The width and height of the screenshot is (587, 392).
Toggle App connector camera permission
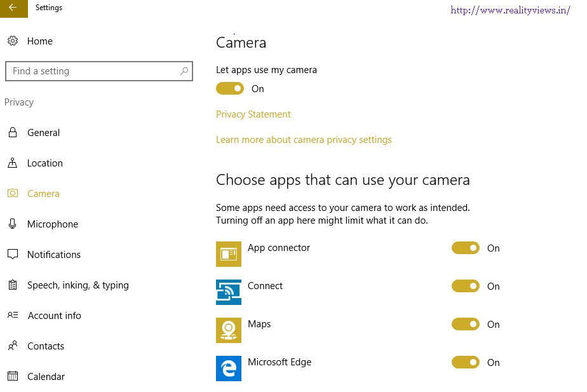466,248
